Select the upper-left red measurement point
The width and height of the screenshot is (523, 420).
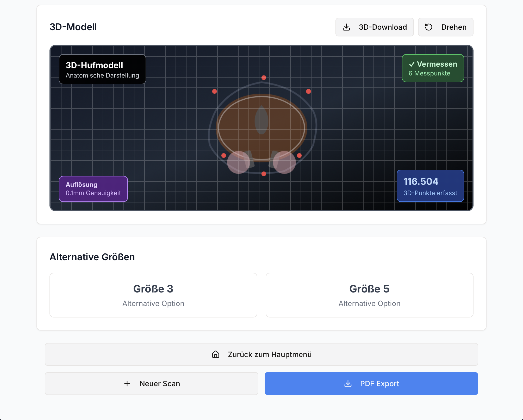[214, 91]
